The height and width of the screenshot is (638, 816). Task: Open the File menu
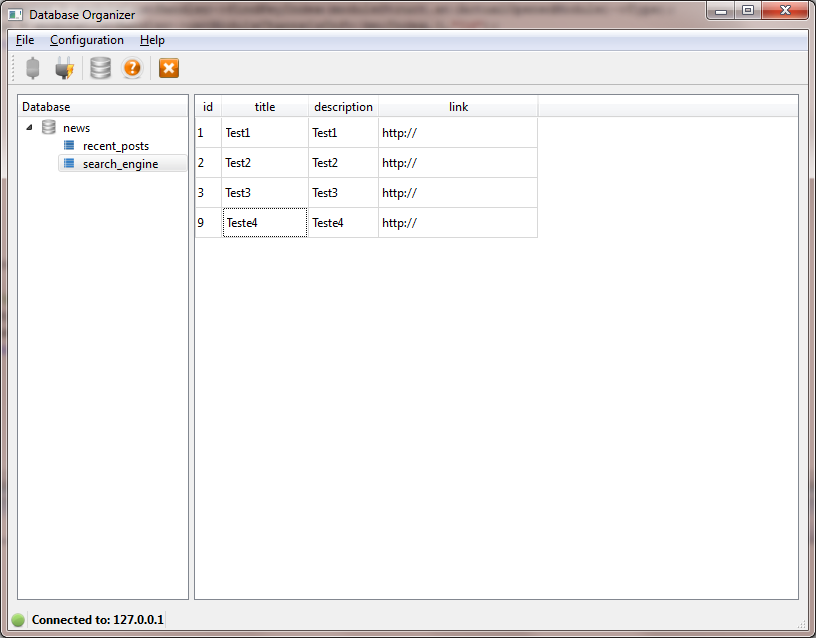25,40
